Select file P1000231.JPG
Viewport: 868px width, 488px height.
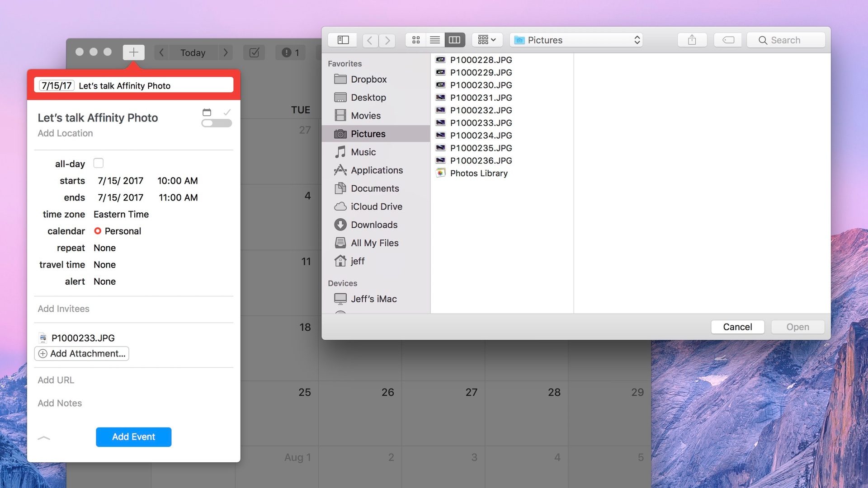click(502, 98)
